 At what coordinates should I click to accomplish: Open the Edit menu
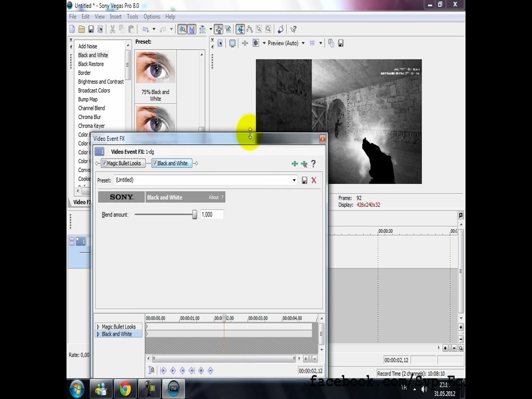pyautogui.click(x=86, y=17)
